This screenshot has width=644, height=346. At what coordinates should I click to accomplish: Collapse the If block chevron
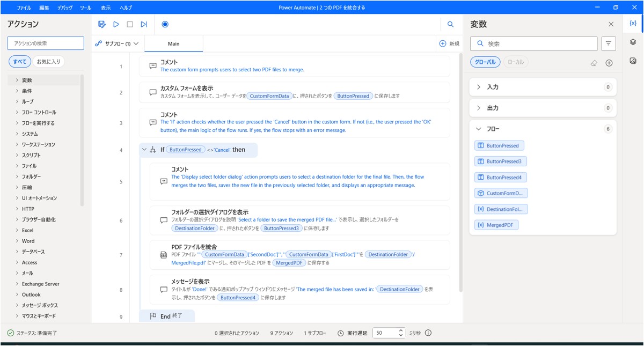pos(144,150)
